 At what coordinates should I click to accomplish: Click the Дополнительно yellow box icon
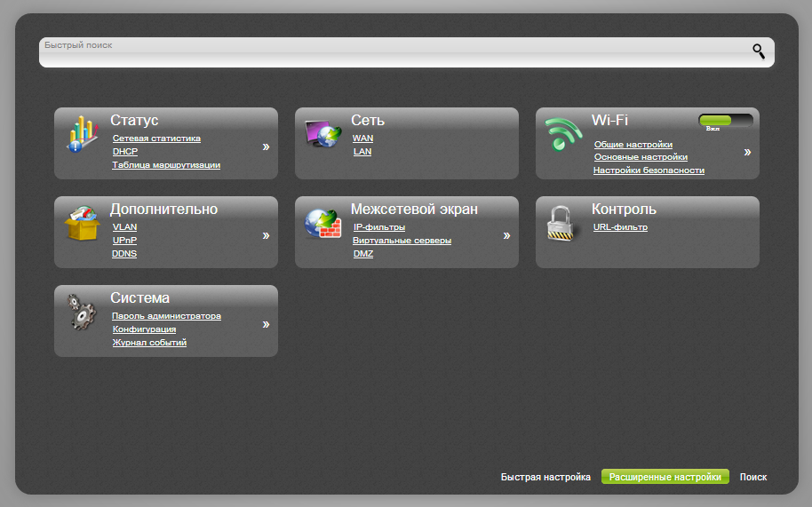(81, 224)
